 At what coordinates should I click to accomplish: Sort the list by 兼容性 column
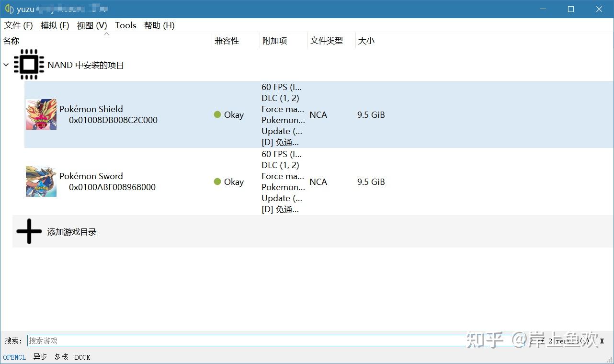[236, 41]
